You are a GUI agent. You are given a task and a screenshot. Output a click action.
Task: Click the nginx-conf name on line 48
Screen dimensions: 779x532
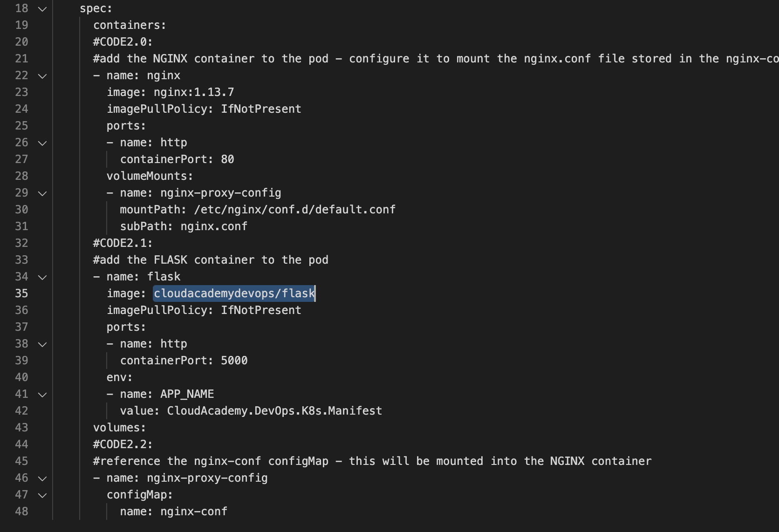(194, 512)
